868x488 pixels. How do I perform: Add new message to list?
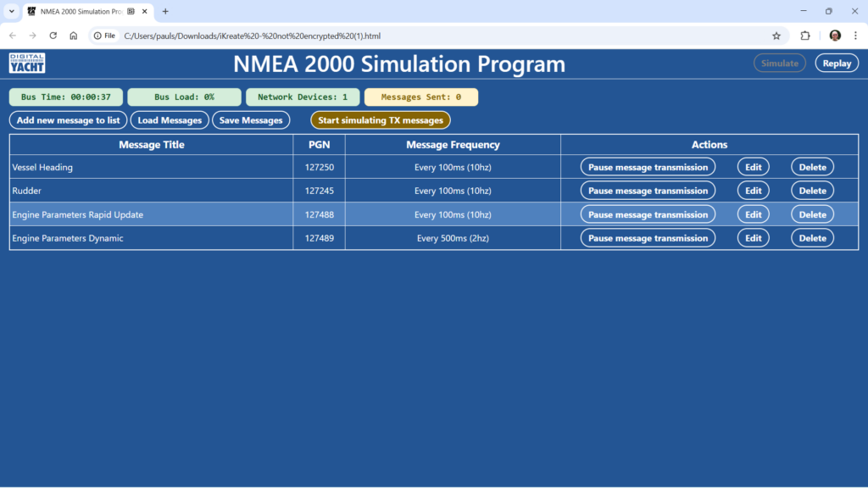[x=68, y=120]
